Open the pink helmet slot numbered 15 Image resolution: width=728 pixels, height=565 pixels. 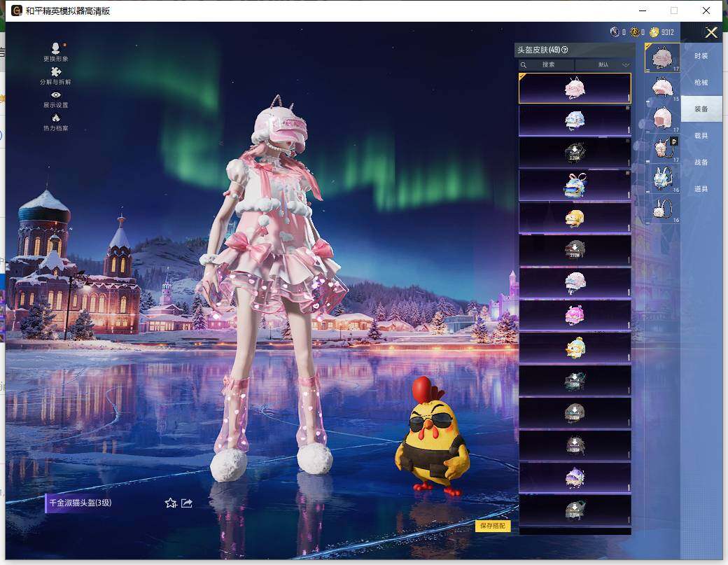[x=662, y=88]
